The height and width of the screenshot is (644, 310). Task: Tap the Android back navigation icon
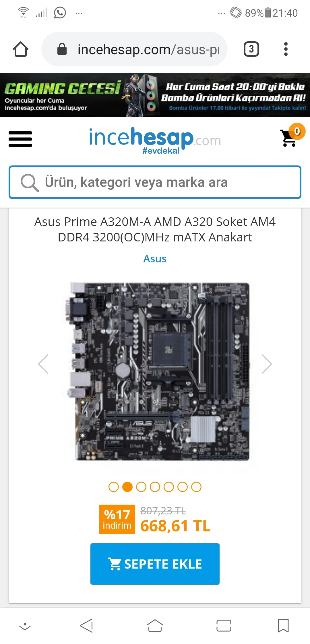click(x=86, y=625)
